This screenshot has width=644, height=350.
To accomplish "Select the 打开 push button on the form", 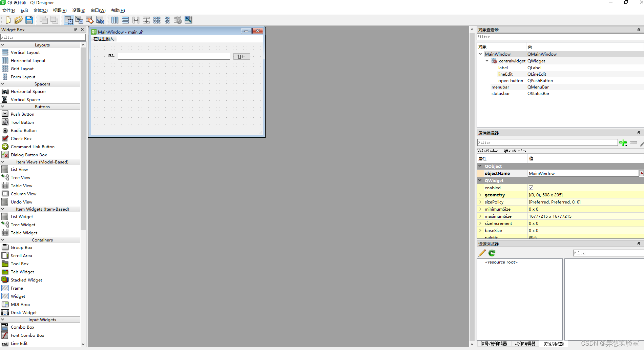I will [x=241, y=56].
